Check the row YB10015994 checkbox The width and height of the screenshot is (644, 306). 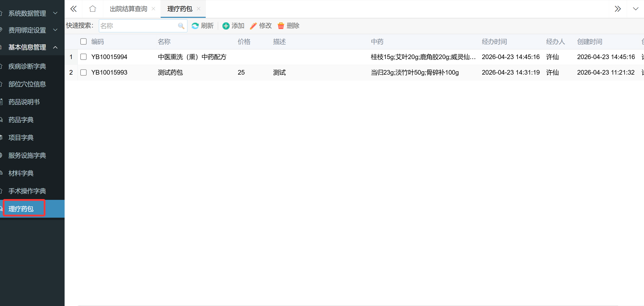click(x=83, y=57)
